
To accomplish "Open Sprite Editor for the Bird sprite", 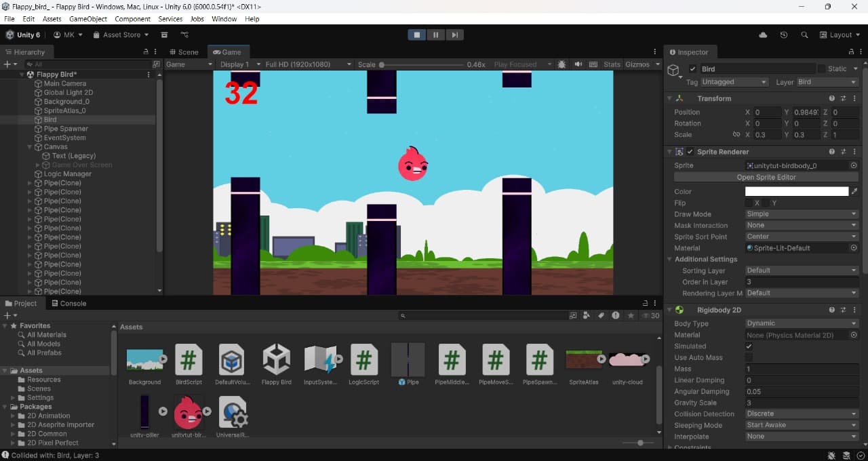I will 765,177.
